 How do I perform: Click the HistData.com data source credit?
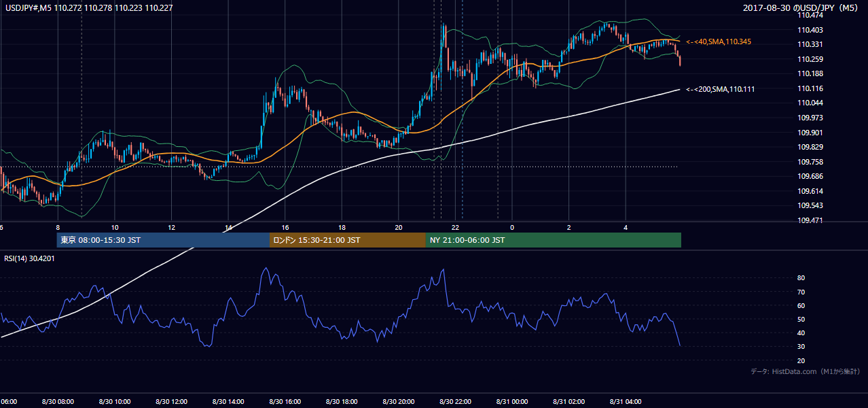point(806,371)
